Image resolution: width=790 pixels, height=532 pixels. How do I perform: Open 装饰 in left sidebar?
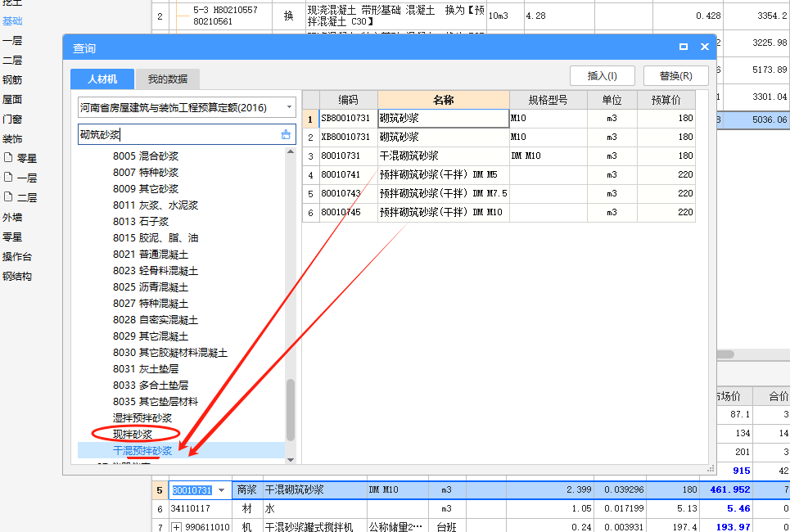point(12,138)
